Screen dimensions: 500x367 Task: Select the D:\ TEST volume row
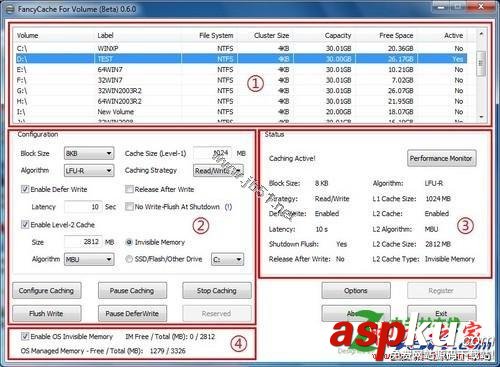pos(241,59)
